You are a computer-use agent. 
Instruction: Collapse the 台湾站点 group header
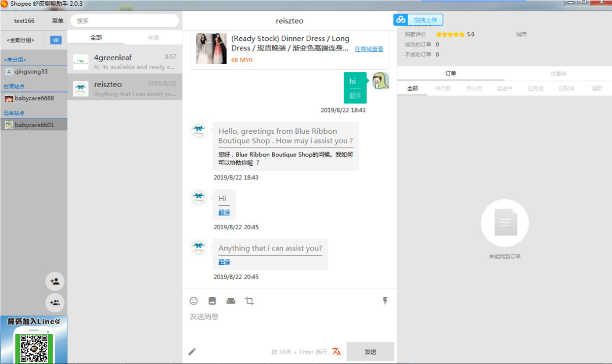click(x=14, y=86)
